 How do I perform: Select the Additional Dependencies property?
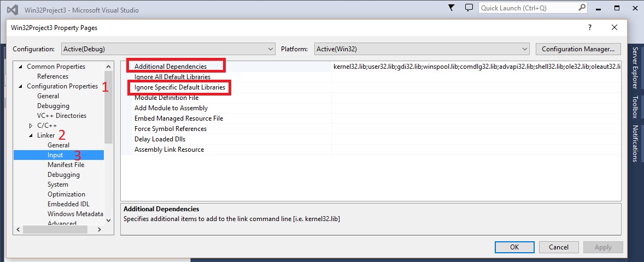(x=171, y=66)
